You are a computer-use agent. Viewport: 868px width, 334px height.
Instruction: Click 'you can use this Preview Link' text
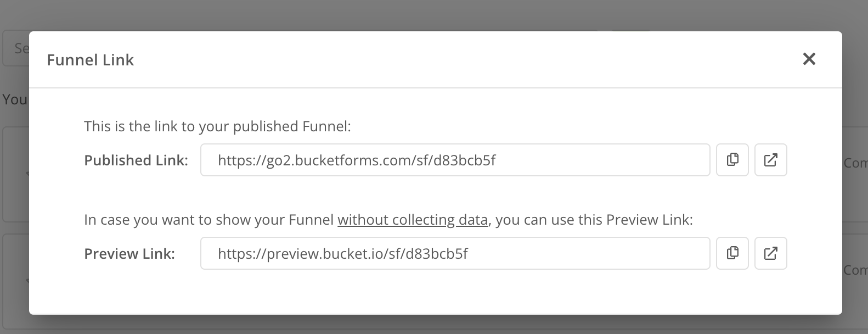pyautogui.click(x=594, y=220)
